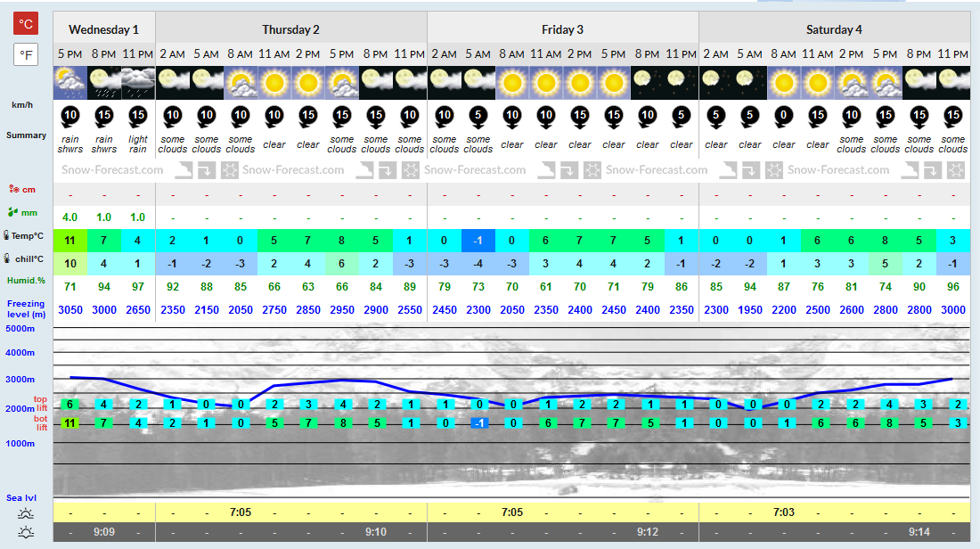The height and width of the screenshot is (549, 980).
Task: Click the green 11 bottom lift marker on chart
Action: pyautogui.click(x=69, y=423)
